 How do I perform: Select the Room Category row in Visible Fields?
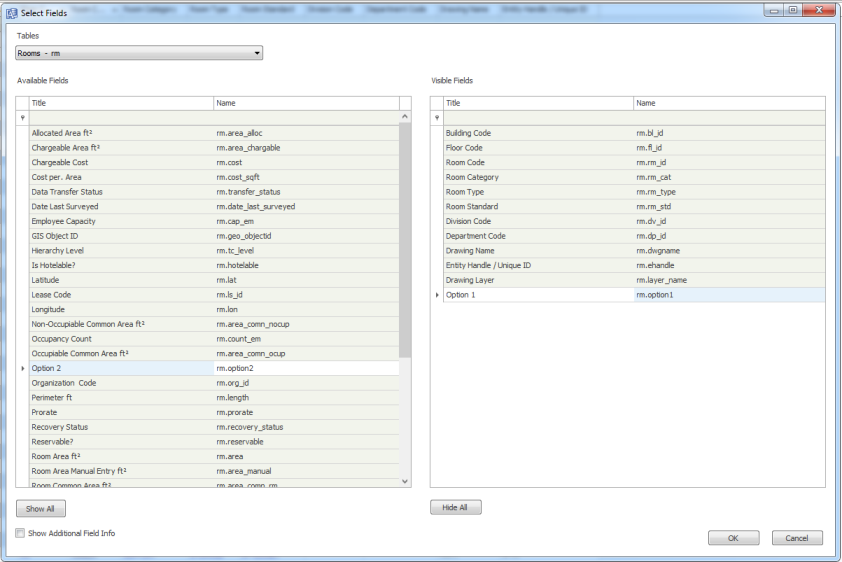point(538,177)
